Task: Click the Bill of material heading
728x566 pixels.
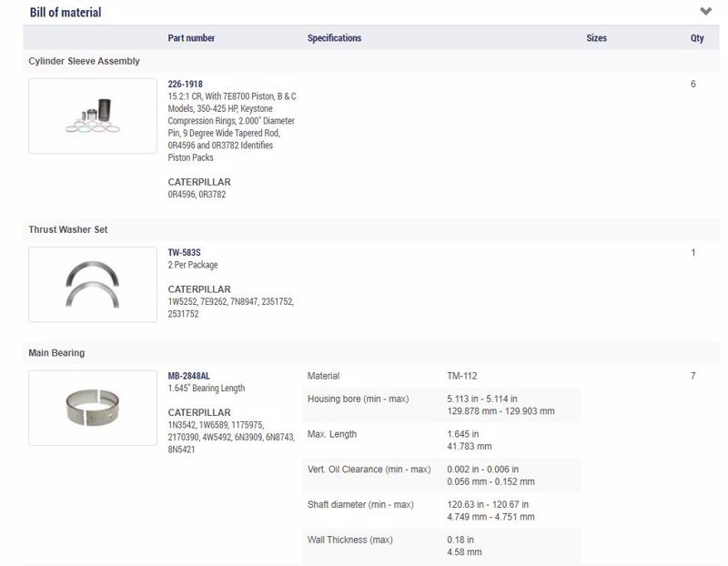Action: click(x=66, y=13)
